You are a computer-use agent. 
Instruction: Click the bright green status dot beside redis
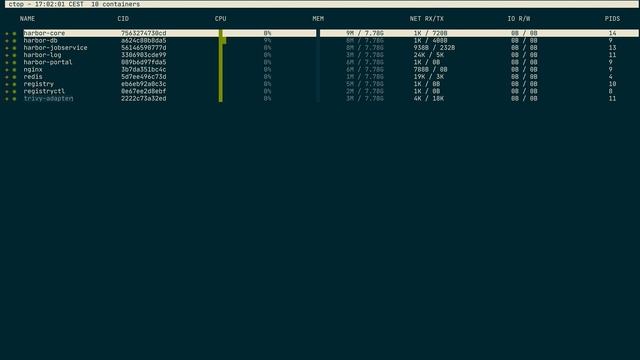(14, 77)
